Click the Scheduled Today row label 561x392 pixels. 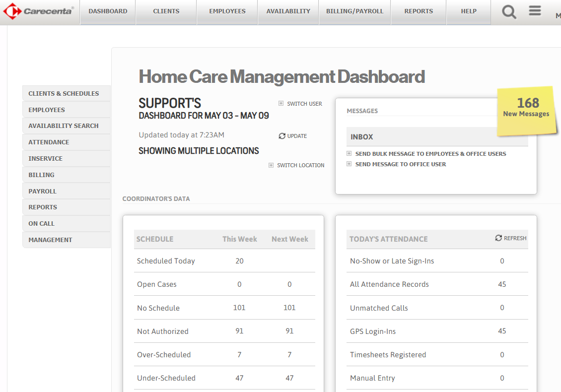click(x=166, y=261)
